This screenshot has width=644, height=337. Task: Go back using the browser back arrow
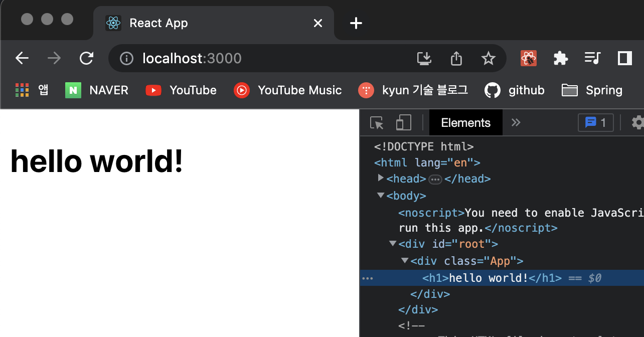(22, 58)
